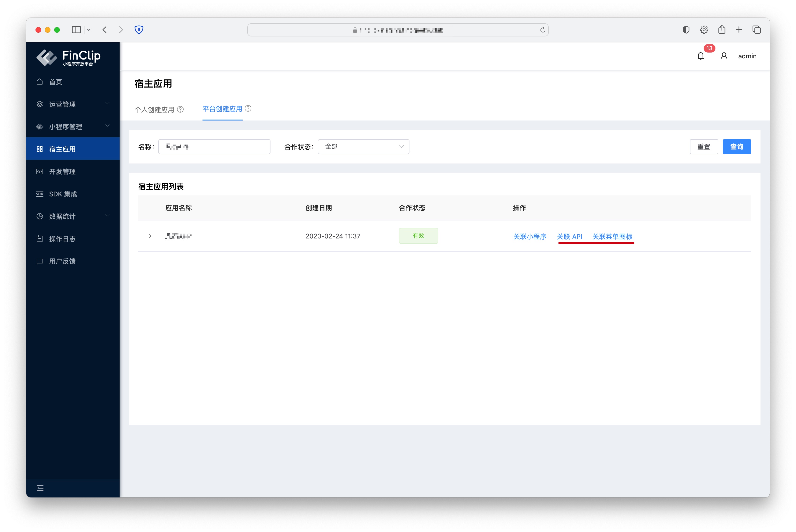
Task: Click the notification bell icon
Action: pos(700,56)
